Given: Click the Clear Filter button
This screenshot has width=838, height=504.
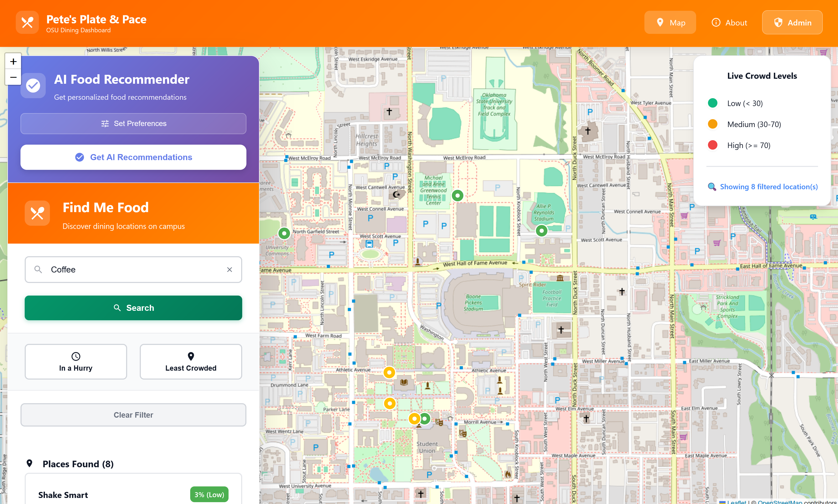Looking at the screenshot, I should (x=133, y=415).
